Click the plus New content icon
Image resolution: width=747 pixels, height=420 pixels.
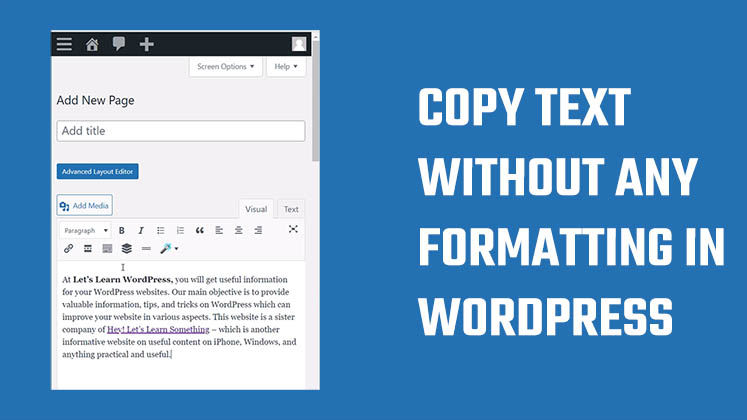point(146,44)
